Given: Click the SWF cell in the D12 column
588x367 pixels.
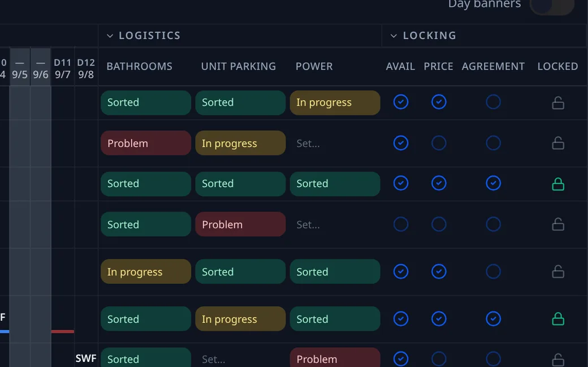Looking at the screenshot, I should pyautogui.click(x=86, y=359).
